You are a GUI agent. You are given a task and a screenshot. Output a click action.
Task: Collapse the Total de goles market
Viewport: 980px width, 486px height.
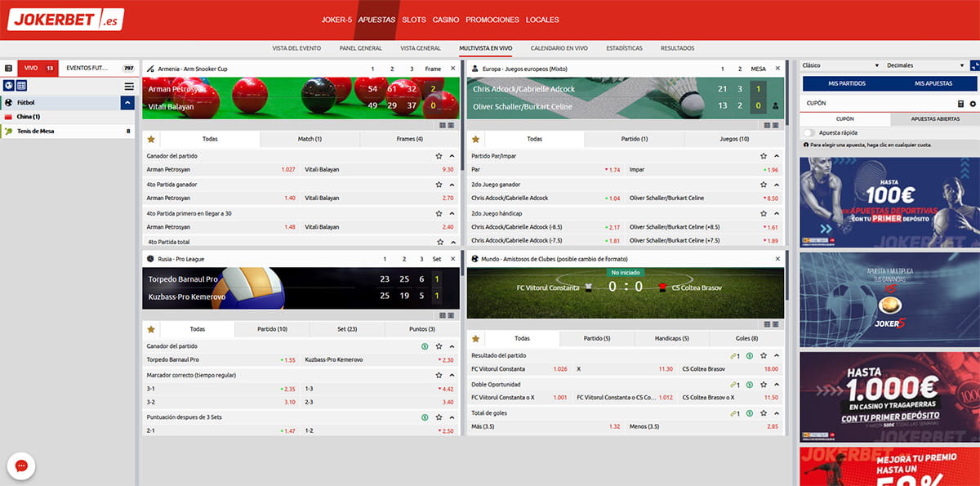point(777,412)
